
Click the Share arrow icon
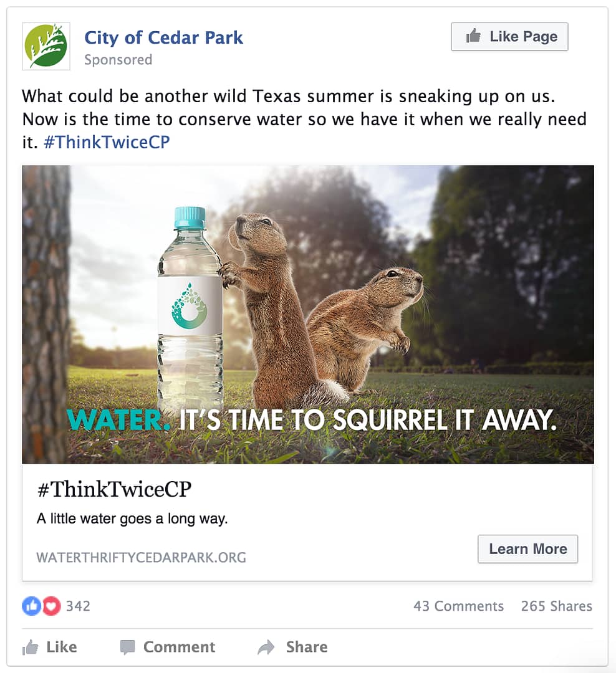(266, 647)
